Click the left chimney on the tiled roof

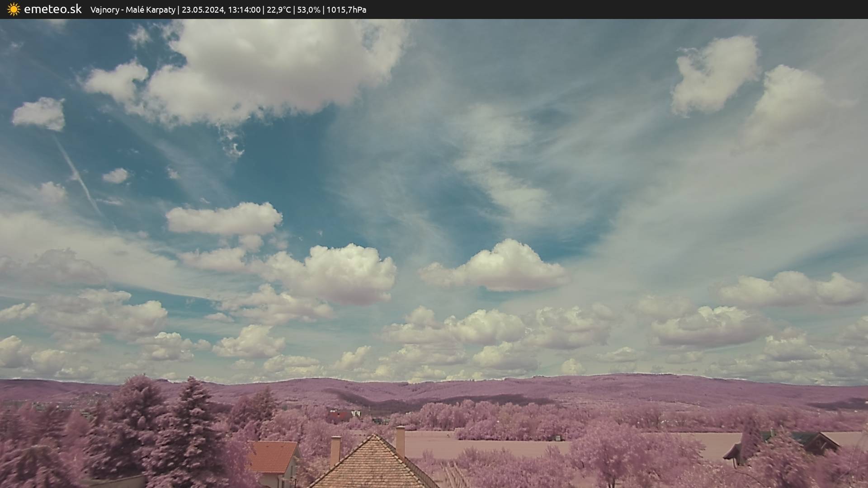point(335,450)
